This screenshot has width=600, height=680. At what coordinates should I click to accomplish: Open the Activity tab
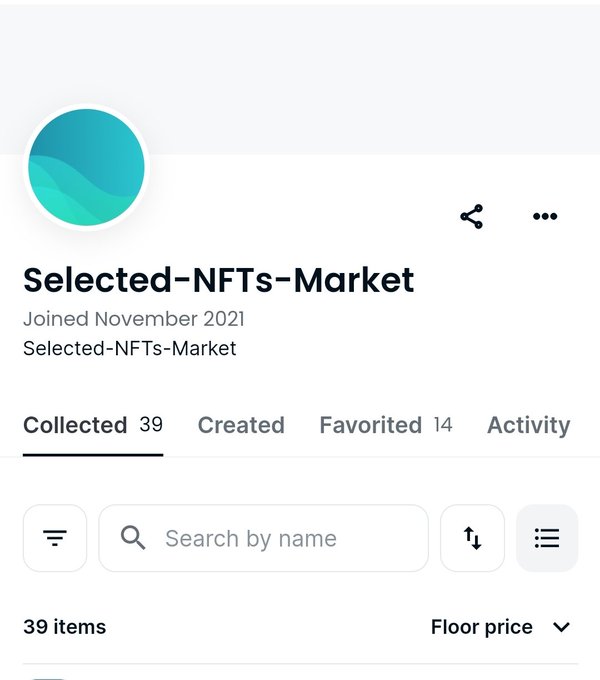click(529, 425)
